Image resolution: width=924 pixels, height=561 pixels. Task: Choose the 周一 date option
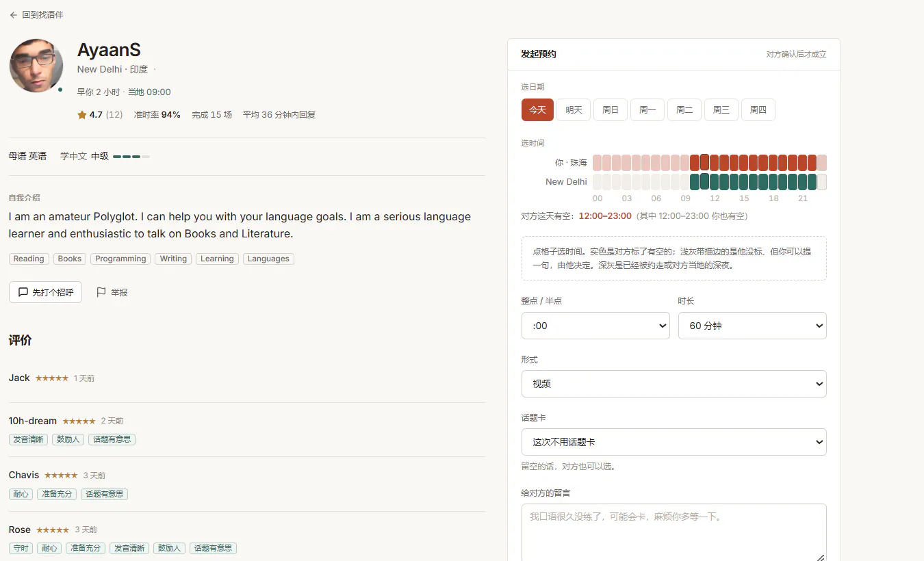coord(647,110)
